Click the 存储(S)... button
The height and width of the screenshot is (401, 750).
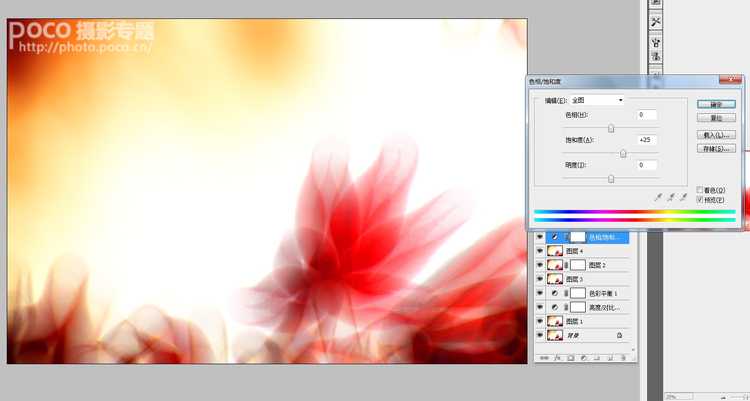pos(716,148)
